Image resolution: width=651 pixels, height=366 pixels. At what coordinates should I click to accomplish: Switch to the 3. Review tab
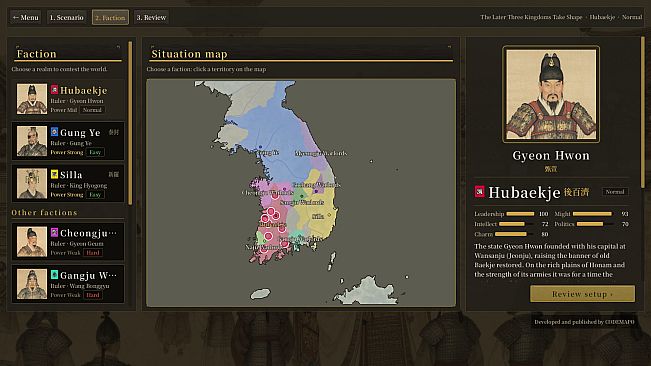pos(151,17)
